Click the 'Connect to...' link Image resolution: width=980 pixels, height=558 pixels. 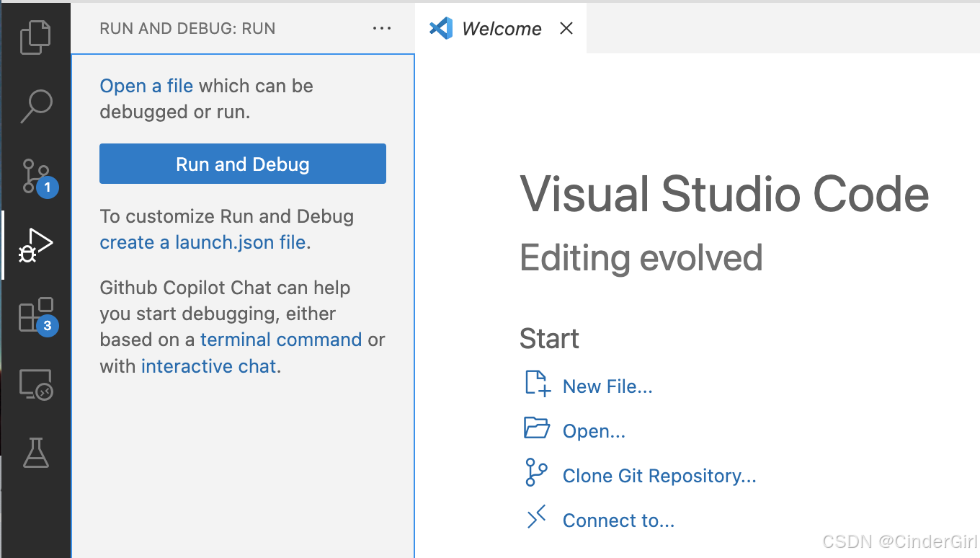click(x=618, y=521)
